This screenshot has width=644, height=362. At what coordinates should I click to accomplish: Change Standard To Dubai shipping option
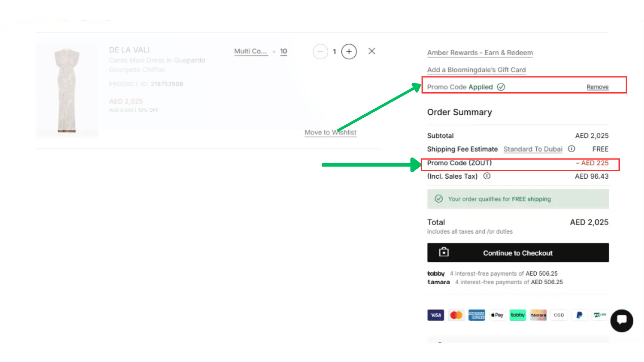[533, 149]
